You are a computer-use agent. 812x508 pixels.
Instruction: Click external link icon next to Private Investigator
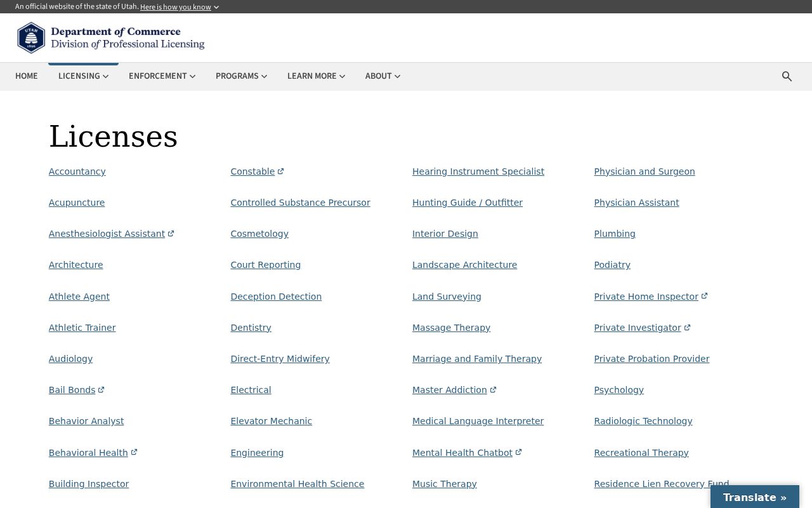pyautogui.click(x=687, y=328)
